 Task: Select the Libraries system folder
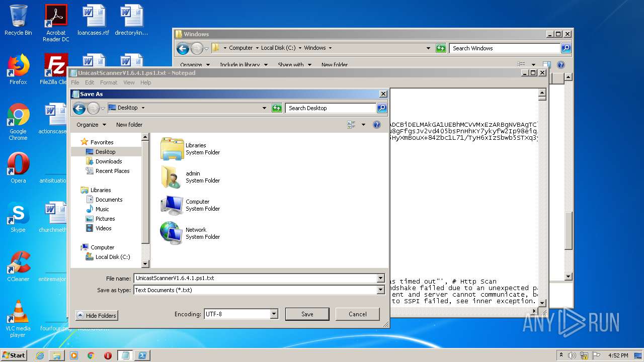pyautogui.click(x=190, y=149)
